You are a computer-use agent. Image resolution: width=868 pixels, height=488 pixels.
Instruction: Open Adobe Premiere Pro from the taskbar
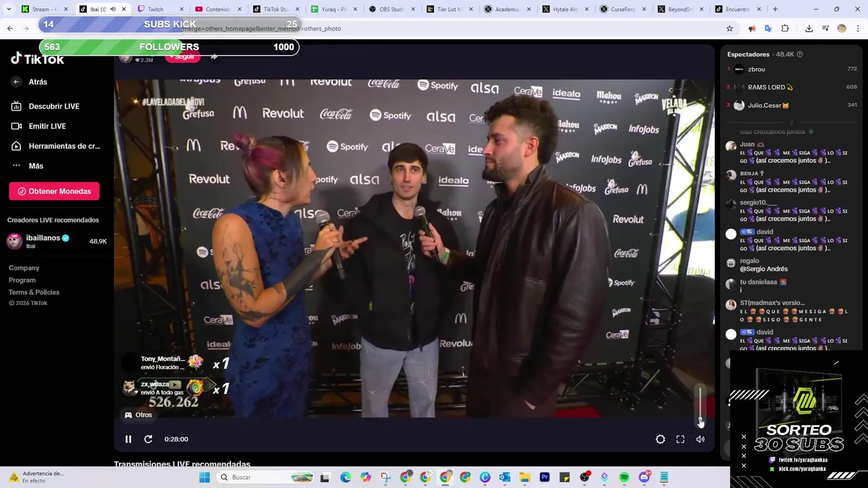click(x=545, y=477)
